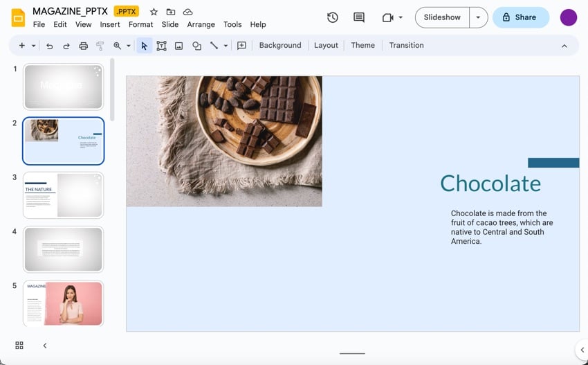Click the add comment icon in toolbar
Viewport: 588px width, 365px height.
tap(241, 46)
